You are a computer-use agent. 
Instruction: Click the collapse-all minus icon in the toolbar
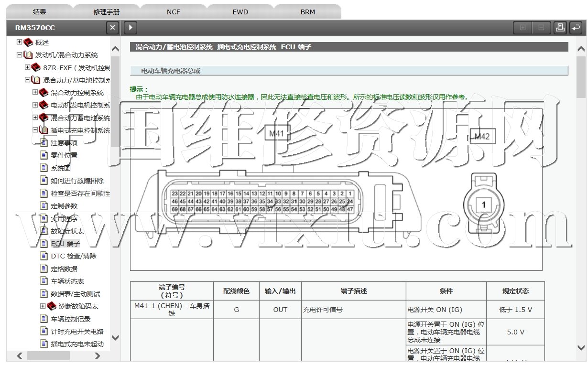pyautogui.click(x=541, y=28)
